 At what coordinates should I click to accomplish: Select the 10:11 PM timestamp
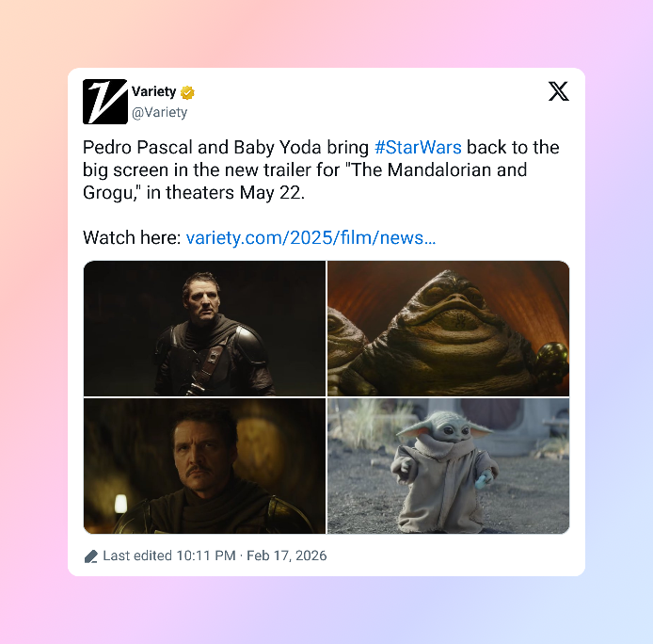click(x=206, y=555)
